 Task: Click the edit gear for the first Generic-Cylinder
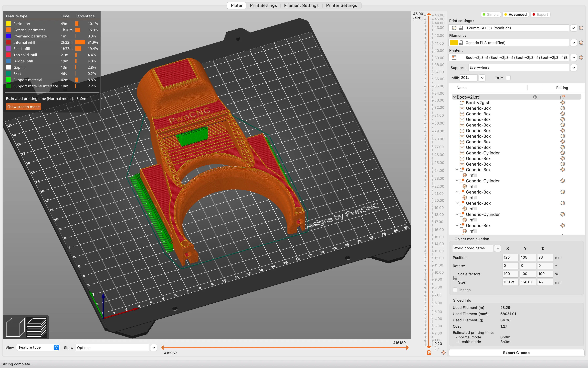[x=562, y=153]
